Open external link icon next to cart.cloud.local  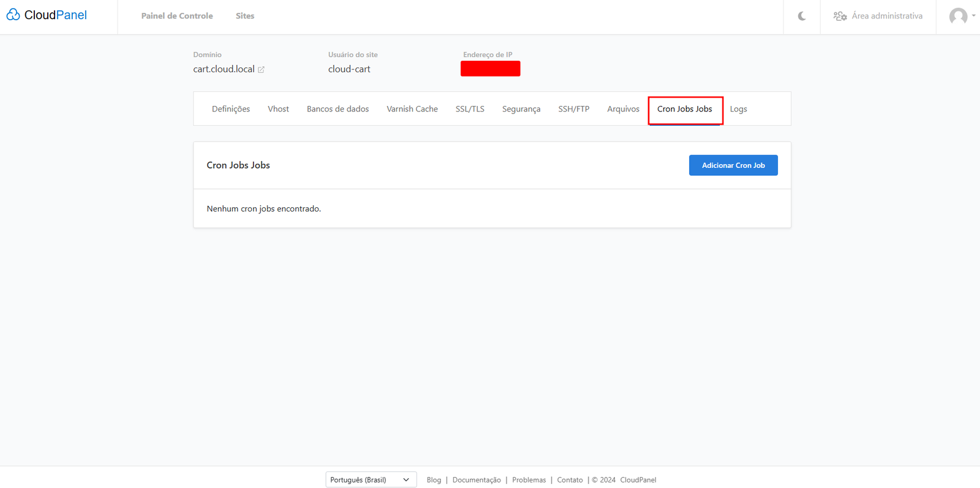pos(262,70)
